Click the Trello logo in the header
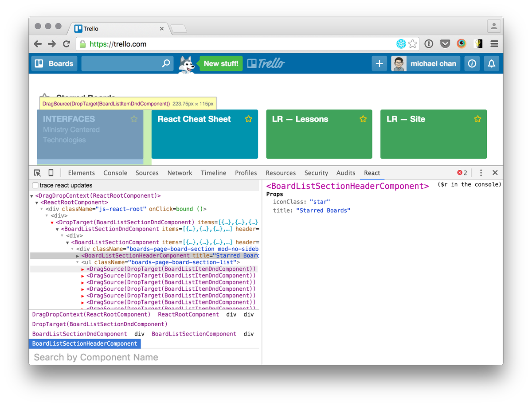 [x=266, y=63]
